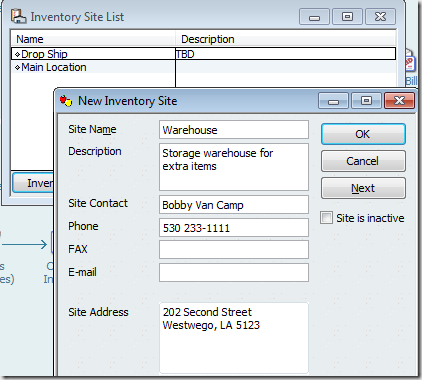This screenshot has width=422, height=380.
Task: Click Next to add another site
Action: point(363,188)
